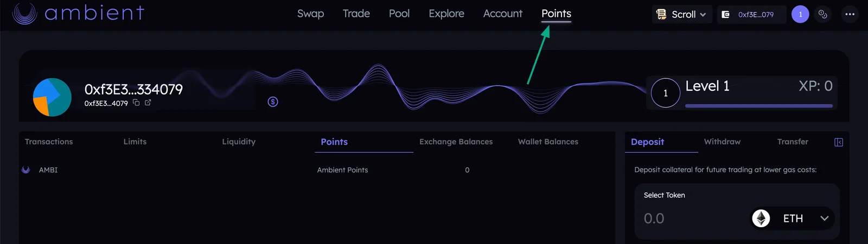868x244 pixels.
Task: Collapse the exchange balance side panel
Action: point(839,142)
